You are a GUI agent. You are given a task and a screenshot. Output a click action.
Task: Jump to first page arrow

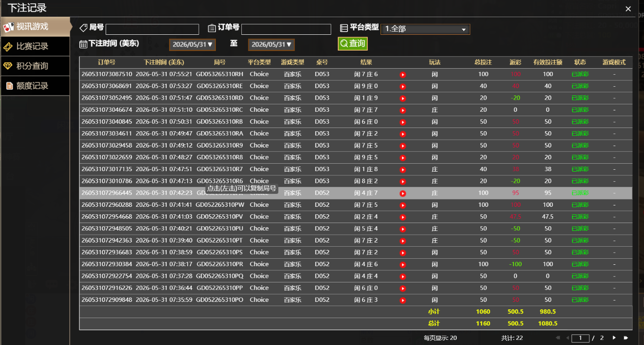pos(558,338)
